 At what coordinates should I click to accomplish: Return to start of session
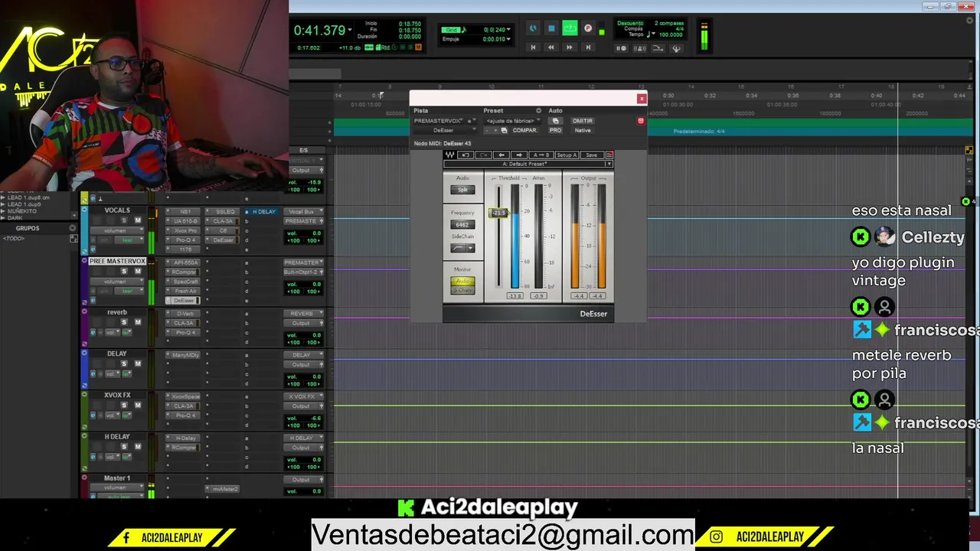click(533, 47)
